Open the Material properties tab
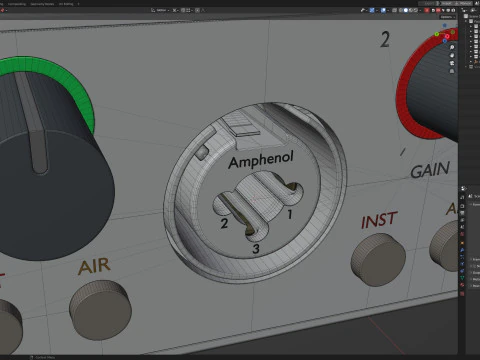The height and width of the screenshot is (360, 480). [462, 285]
